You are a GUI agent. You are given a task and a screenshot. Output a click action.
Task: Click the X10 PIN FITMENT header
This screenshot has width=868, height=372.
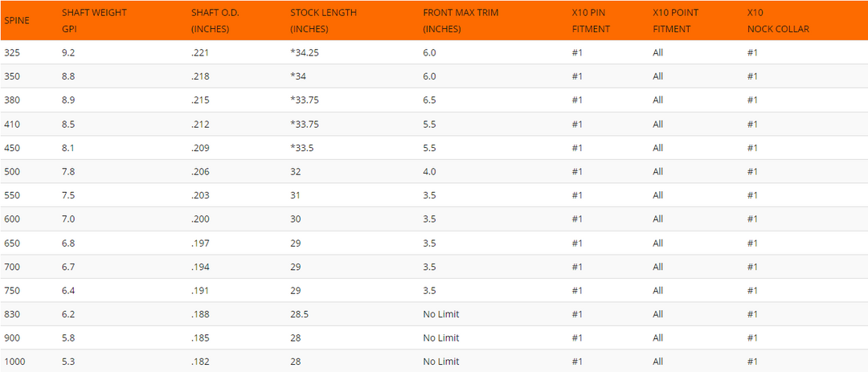[x=591, y=20]
